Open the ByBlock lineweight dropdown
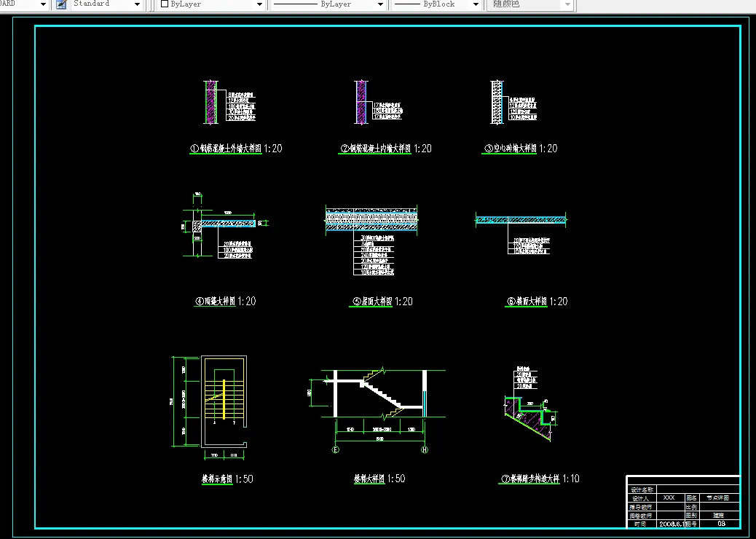756x539 pixels. point(476,4)
